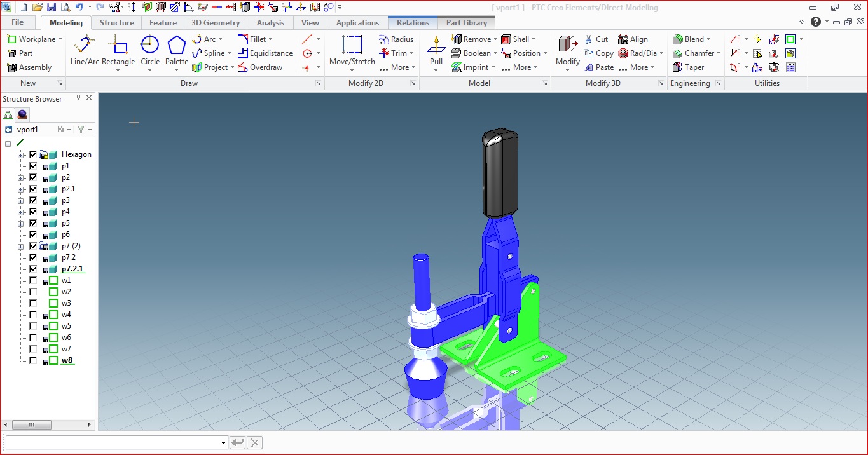868x455 pixels.
Task: Select the Rectangle draw tool
Action: [x=118, y=50]
